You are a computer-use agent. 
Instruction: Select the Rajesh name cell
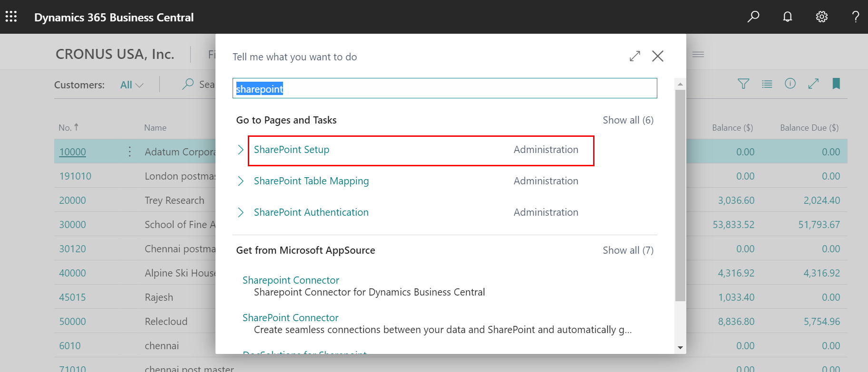(x=159, y=297)
